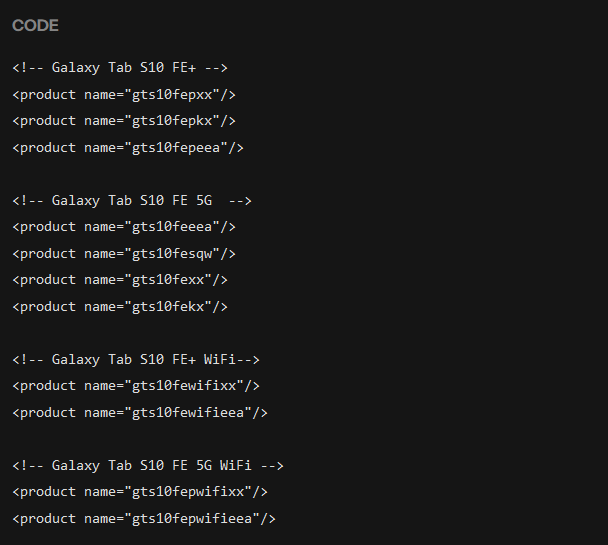Click the name attribute on the gts10fexx line
Image resolution: width=608 pixels, height=545 pixels.
tap(100, 280)
